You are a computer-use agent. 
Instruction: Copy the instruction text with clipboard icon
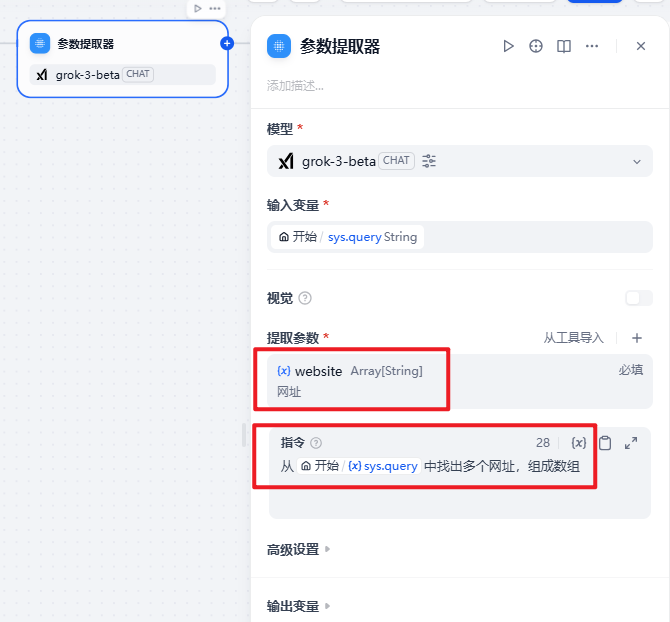click(x=605, y=443)
